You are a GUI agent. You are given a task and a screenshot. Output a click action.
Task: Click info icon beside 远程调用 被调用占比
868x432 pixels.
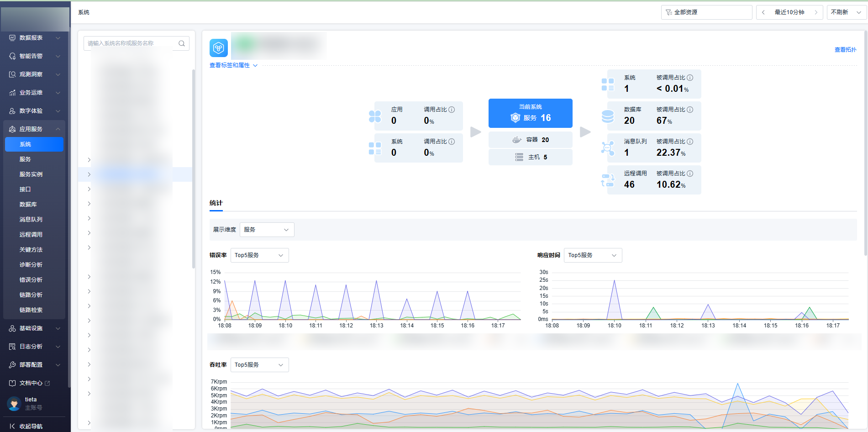(690, 174)
